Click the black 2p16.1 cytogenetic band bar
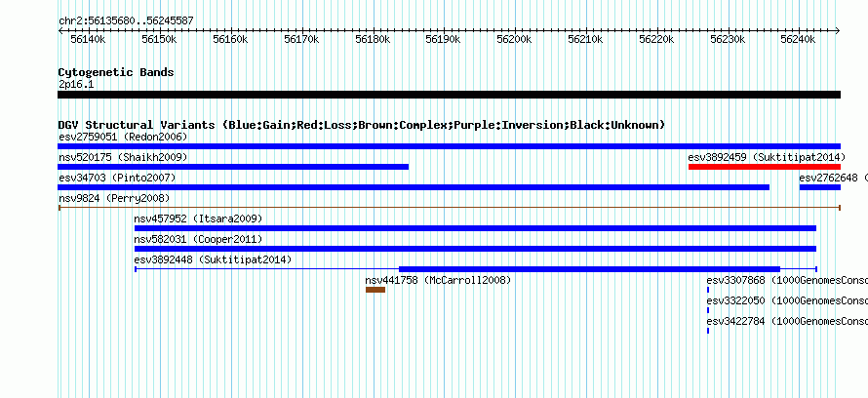 click(x=449, y=95)
